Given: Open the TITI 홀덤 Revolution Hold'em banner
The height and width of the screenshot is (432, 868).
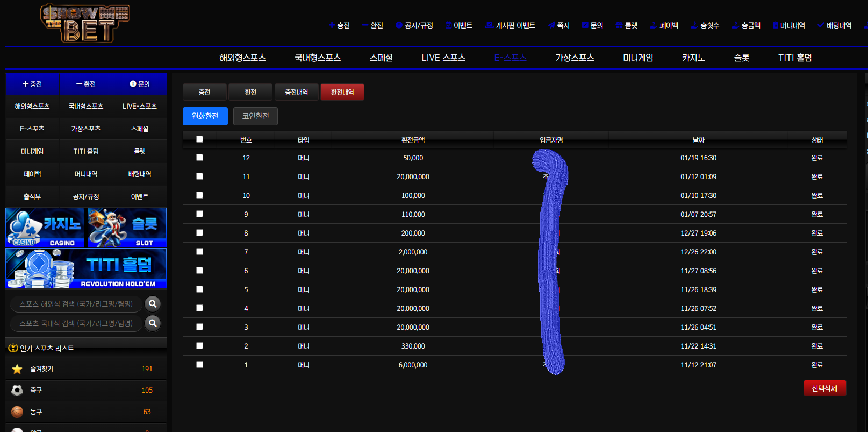Looking at the screenshot, I should 86,268.
